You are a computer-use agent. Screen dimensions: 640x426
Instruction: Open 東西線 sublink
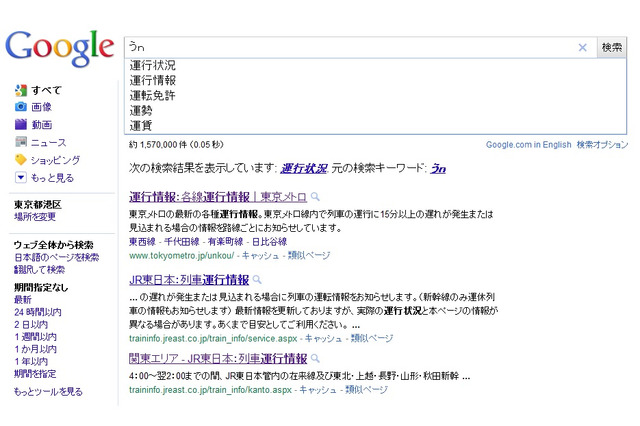pyautogui.click(x=142, y=242)
